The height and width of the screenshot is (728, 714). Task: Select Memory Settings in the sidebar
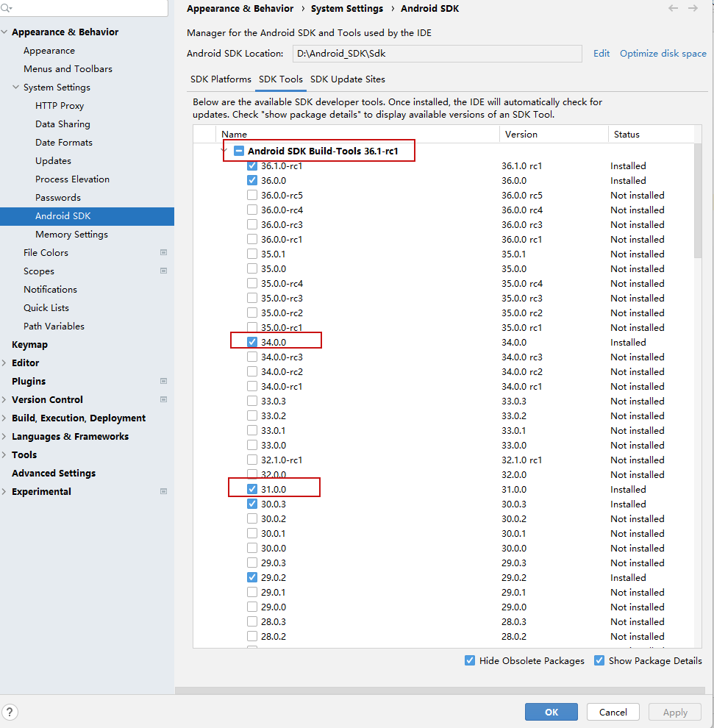click(71, 235)
